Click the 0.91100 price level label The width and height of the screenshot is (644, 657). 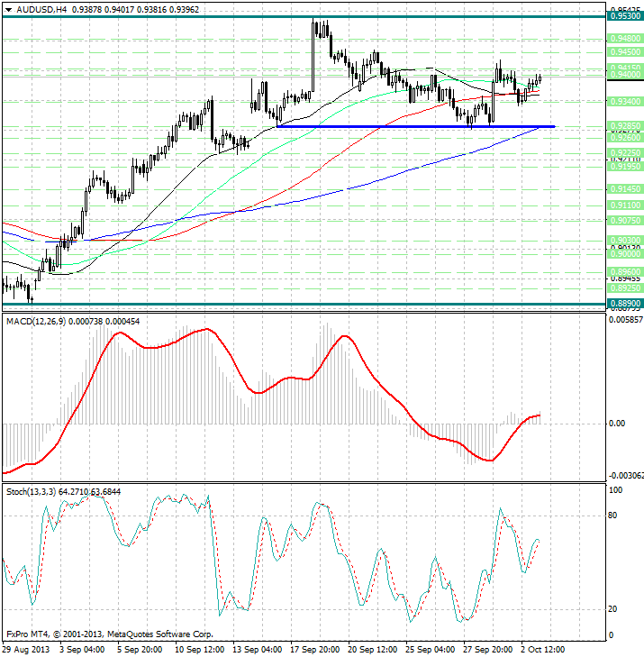coord(625,205)
